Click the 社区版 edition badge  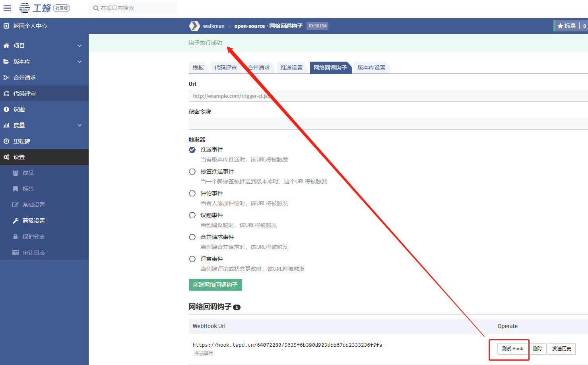(61, 8)
